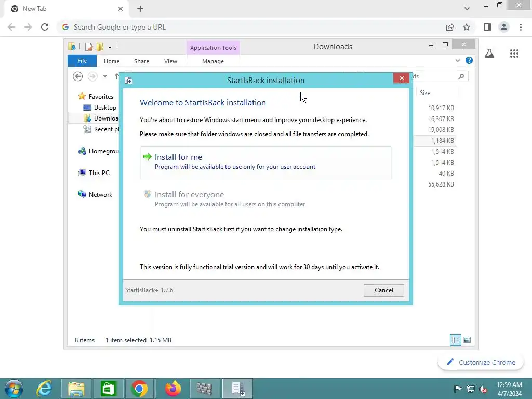The width and height of the screenshot is (532, 399).
Task: Open the File tab in Downloads window
Action: [82, 61]
